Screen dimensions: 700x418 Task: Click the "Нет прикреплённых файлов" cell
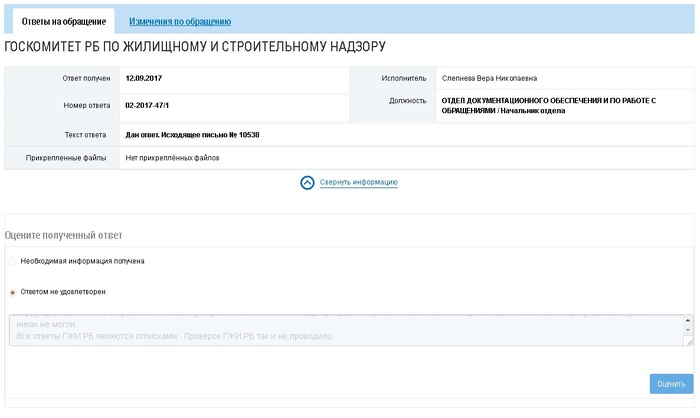171,158
